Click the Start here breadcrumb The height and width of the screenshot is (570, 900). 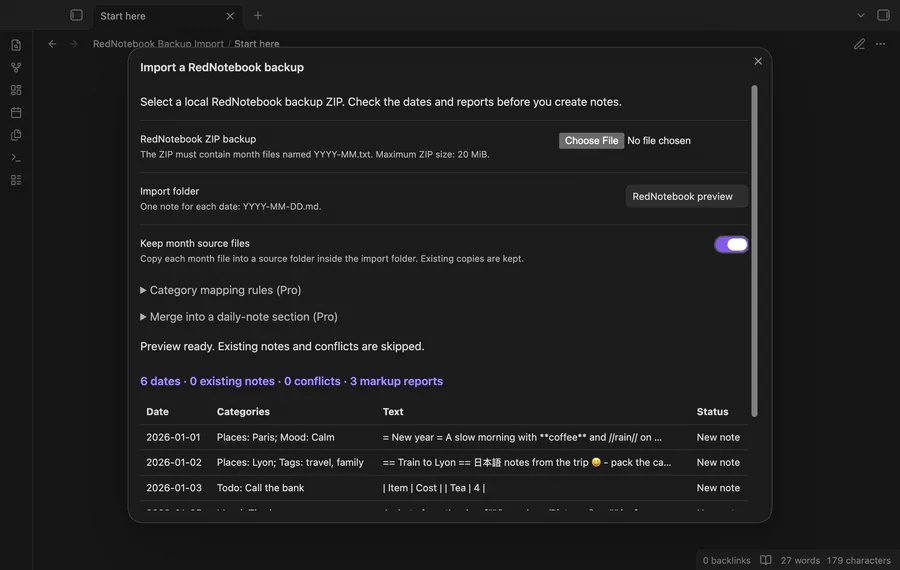click(257, 44)
